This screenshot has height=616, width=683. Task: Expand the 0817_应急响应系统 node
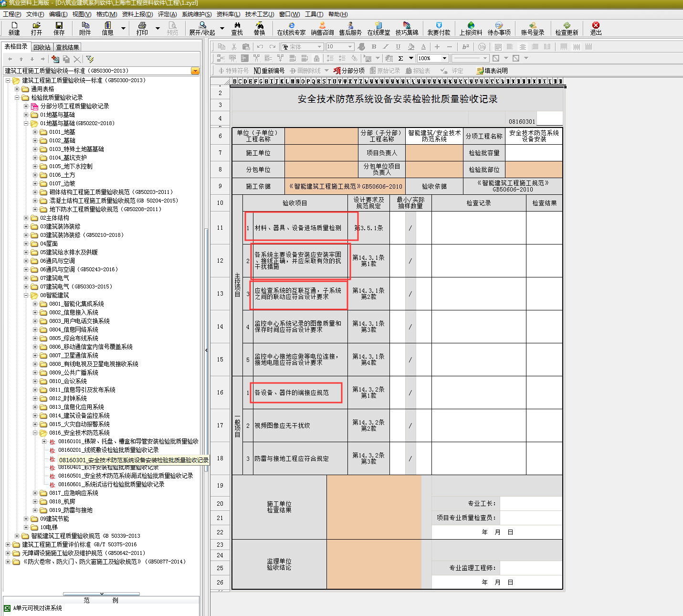coord(35,493)
